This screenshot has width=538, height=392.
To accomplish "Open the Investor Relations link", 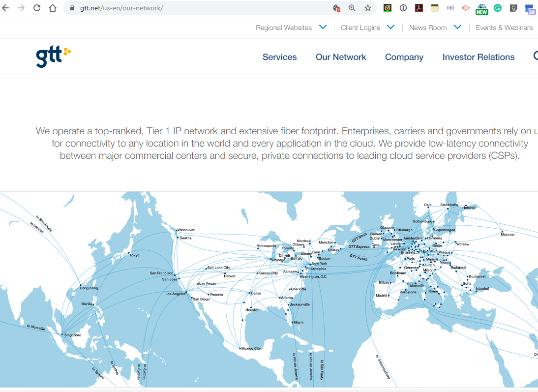I will click(x=478, y=57).
